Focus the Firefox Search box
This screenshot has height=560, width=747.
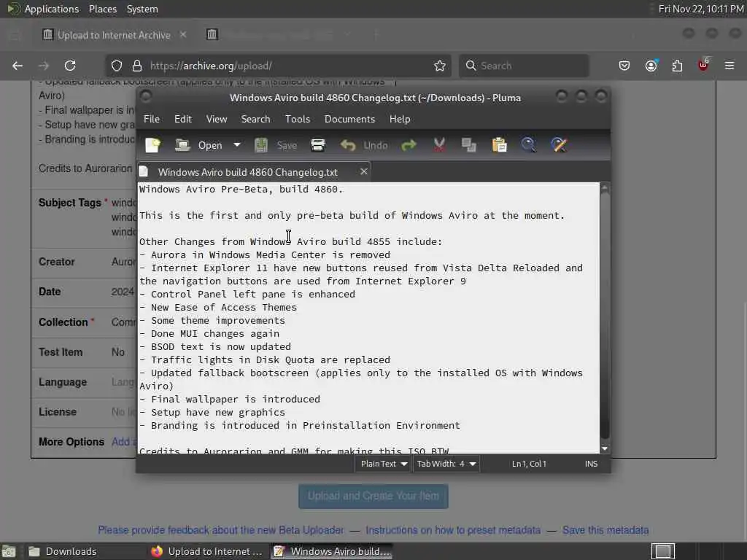pos(524,66)
